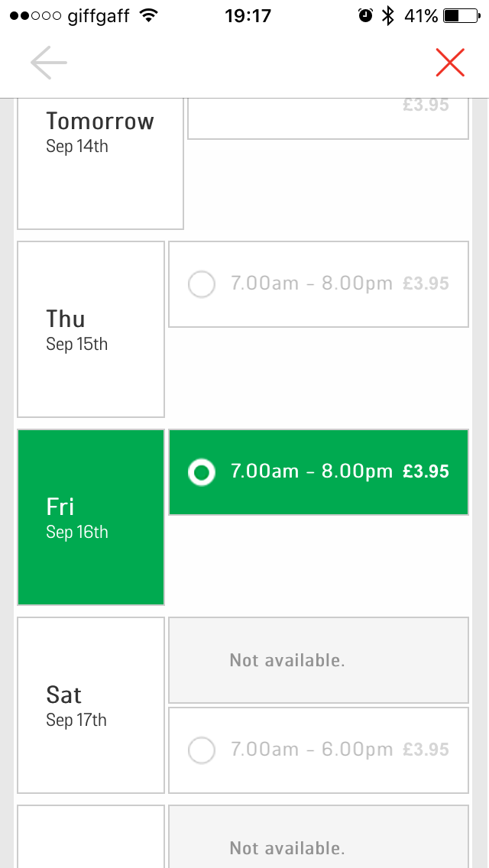Tap Friday's £3.95 price label
Viewport: 489px width, 868px height.
426,471
